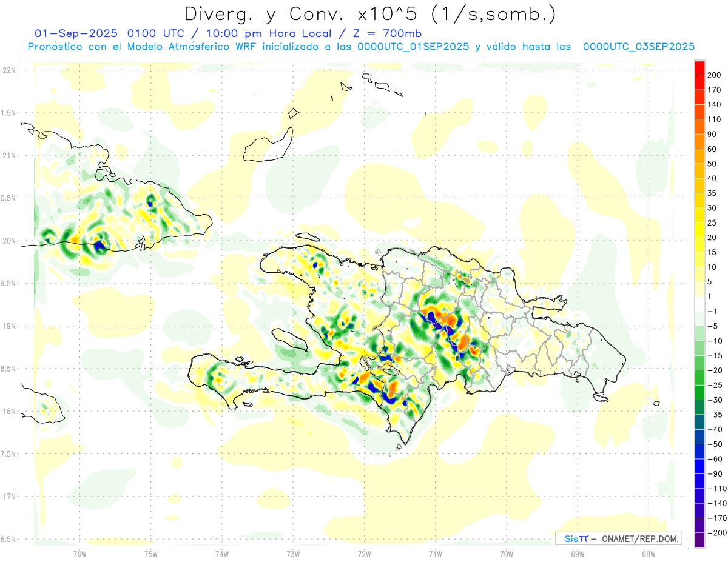Screen dimensions: 728x562
Task: Click the positive '90' color scale value
Action: click(x=712, y=134)
